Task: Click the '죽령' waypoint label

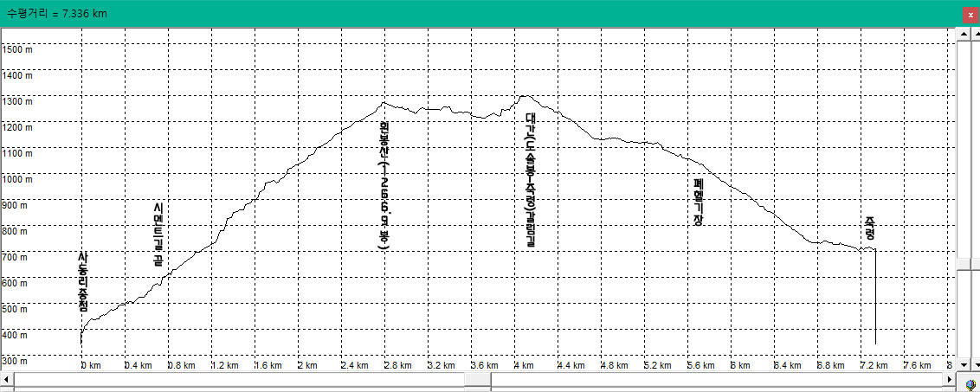Action: tap(871, 229)
